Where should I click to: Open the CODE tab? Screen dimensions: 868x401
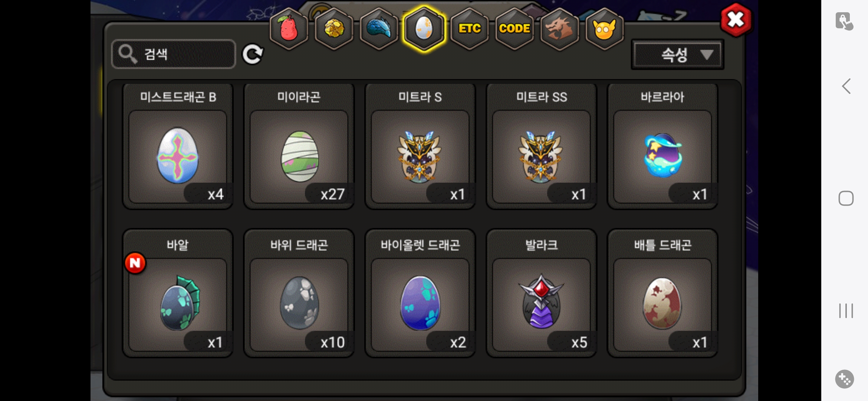pos(514,29)
